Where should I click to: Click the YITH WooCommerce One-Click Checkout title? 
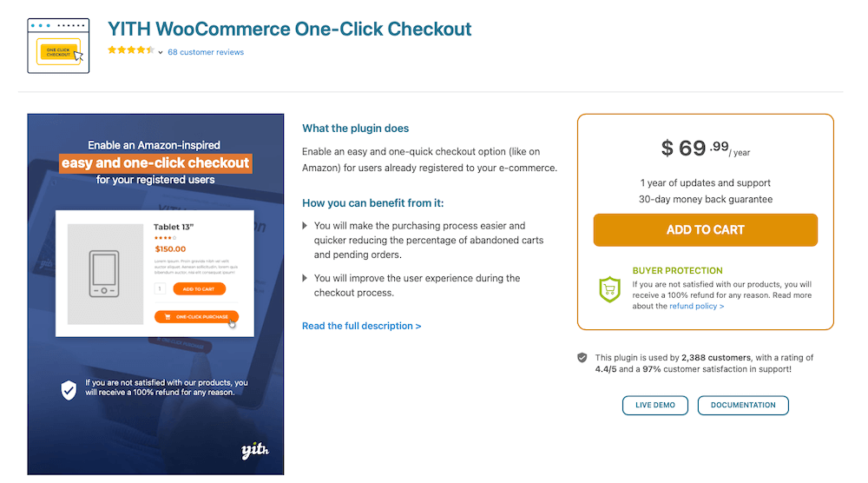(289, 29)
